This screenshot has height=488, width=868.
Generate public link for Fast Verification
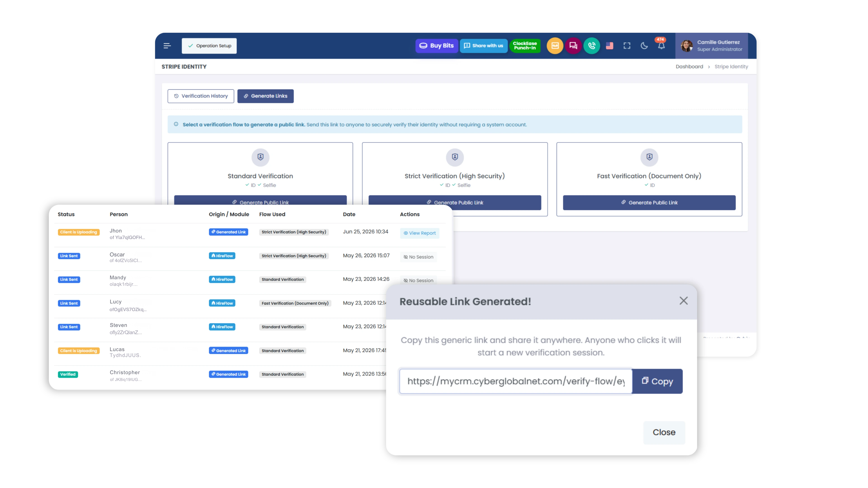tap(649, 203)
